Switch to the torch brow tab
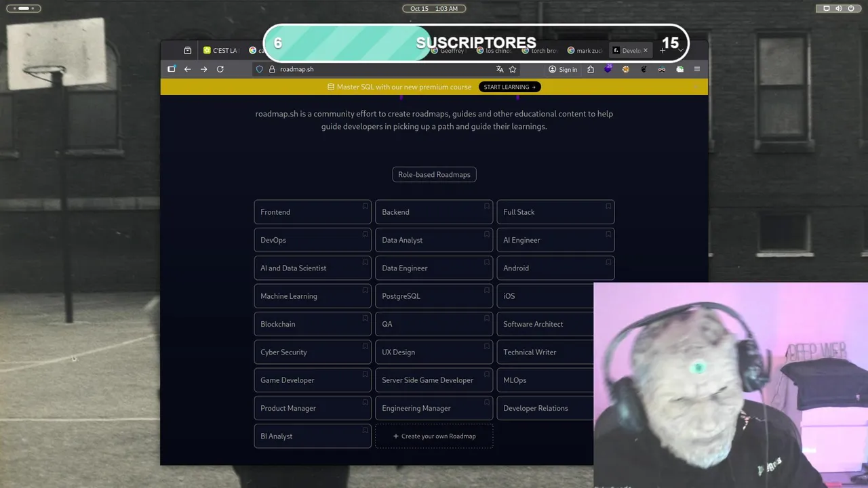Viewport: 868px width, 488px height. 540,51
